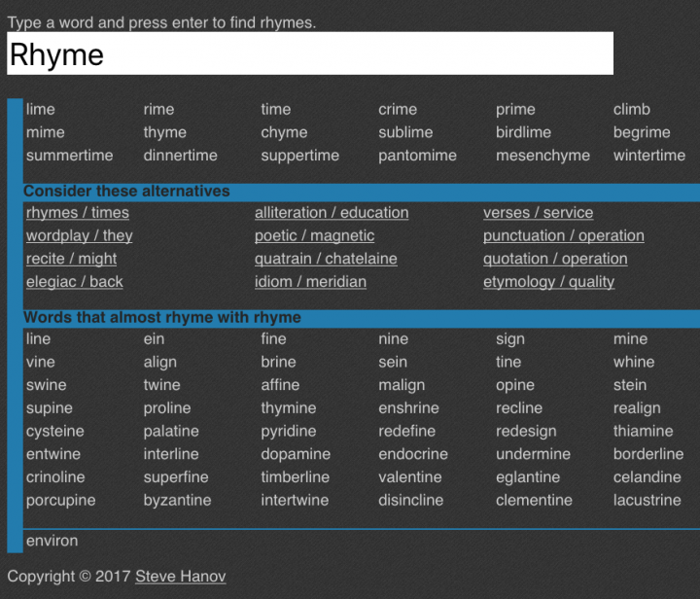Image resolution: width=700 pixels, height=599 pixels.
Task: Pick the word dinnertime
Action: [181, 156]
